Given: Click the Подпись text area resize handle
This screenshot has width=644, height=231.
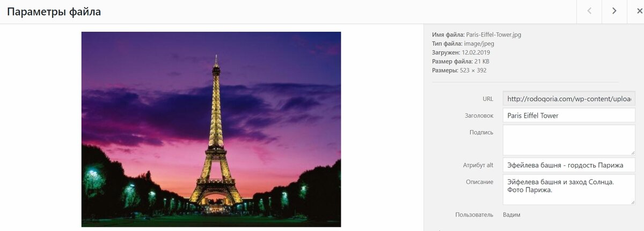Looking at the screenshot, I should click(632, 152).
